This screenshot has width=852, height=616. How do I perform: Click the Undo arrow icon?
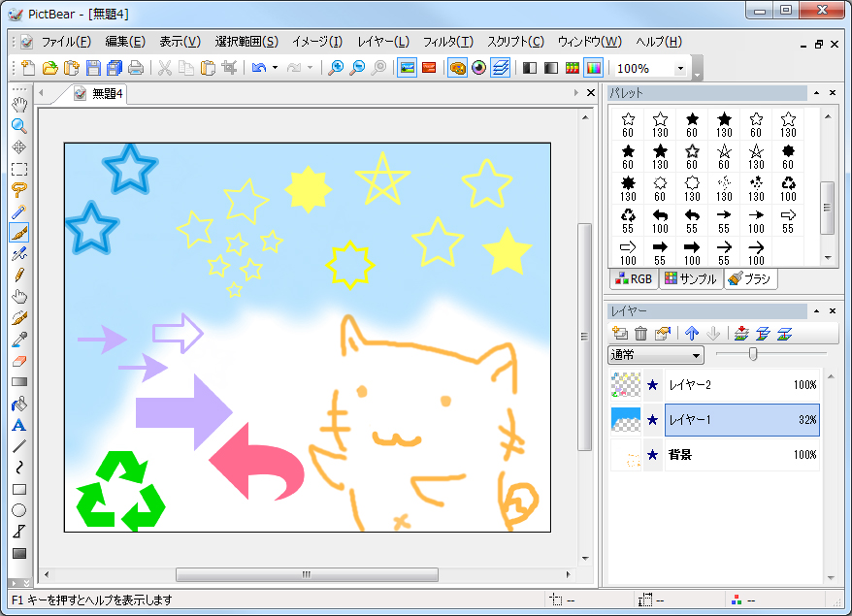[x=259, y=68]
